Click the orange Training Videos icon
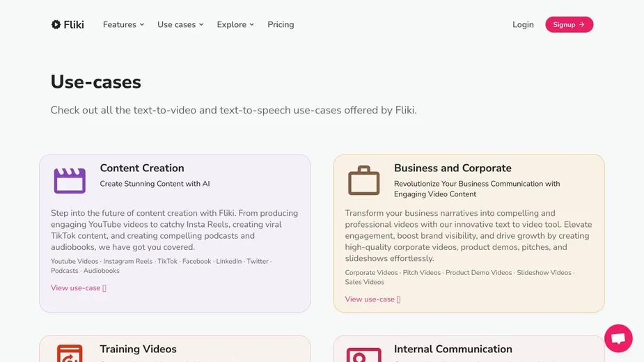This screenshot has width=644, height=362. click(x=70, y=354)
